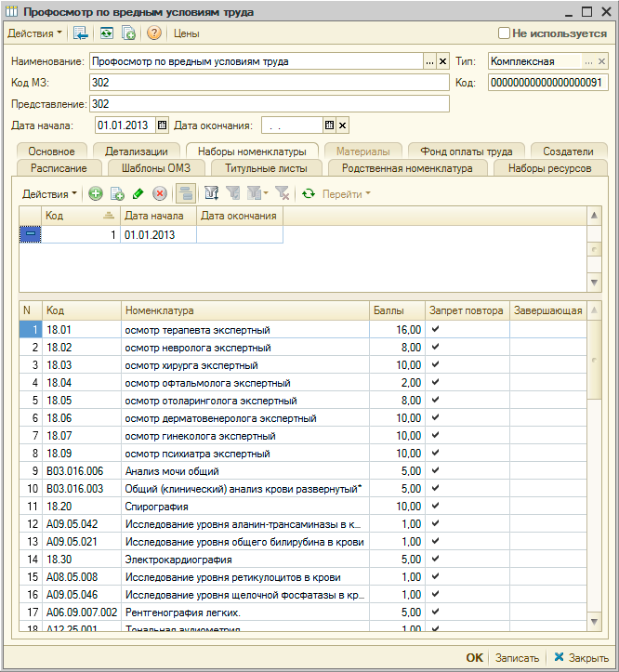
Task: Toggle Запрет повтора for осмотр терапевта экспертный
Action: point(435,329)
